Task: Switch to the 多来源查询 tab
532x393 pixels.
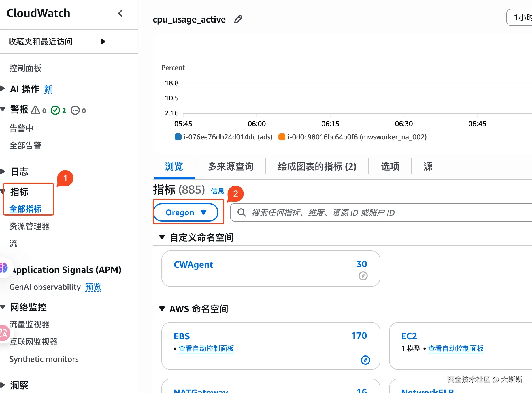Action: click(231, 166)
